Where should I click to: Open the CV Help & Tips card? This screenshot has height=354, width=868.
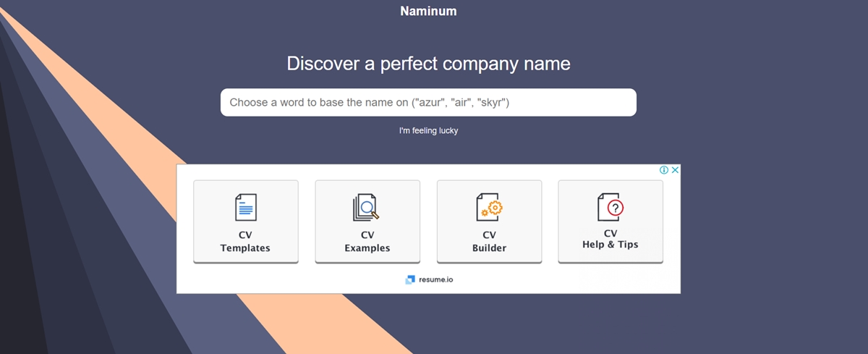coord(610,222)
